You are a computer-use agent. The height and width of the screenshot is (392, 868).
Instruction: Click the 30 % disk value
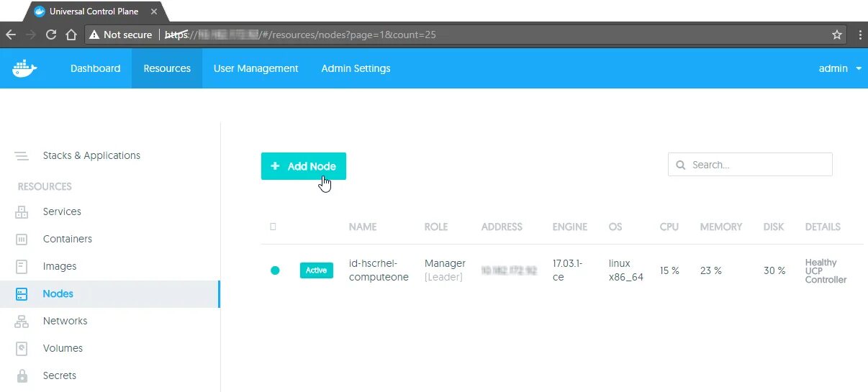coord(774,271)
